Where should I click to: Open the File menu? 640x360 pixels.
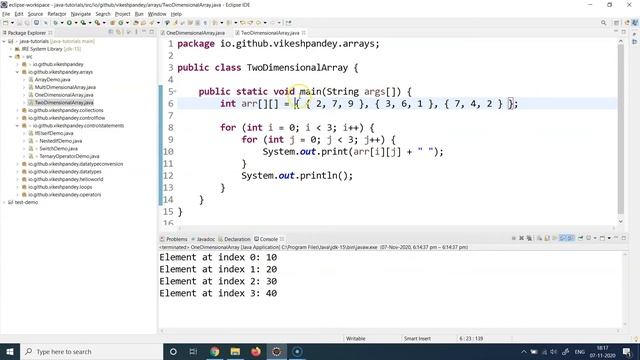(6, 14)
